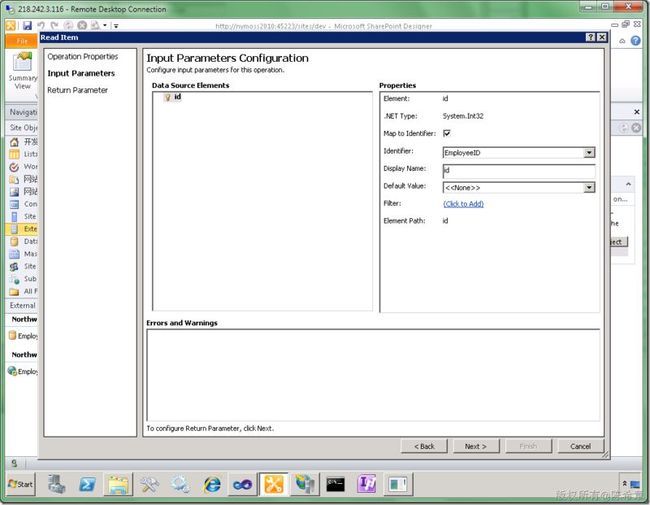
Task: Select External Content Types navigation item
Action: [x=24, y=229]
